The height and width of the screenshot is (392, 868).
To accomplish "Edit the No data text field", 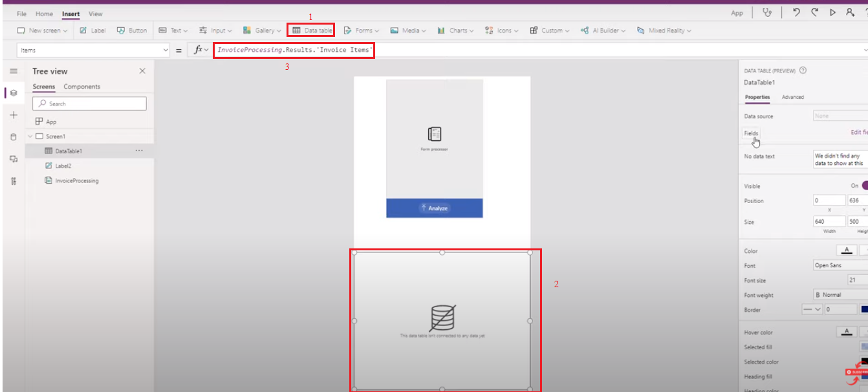I will pos(840,160).
